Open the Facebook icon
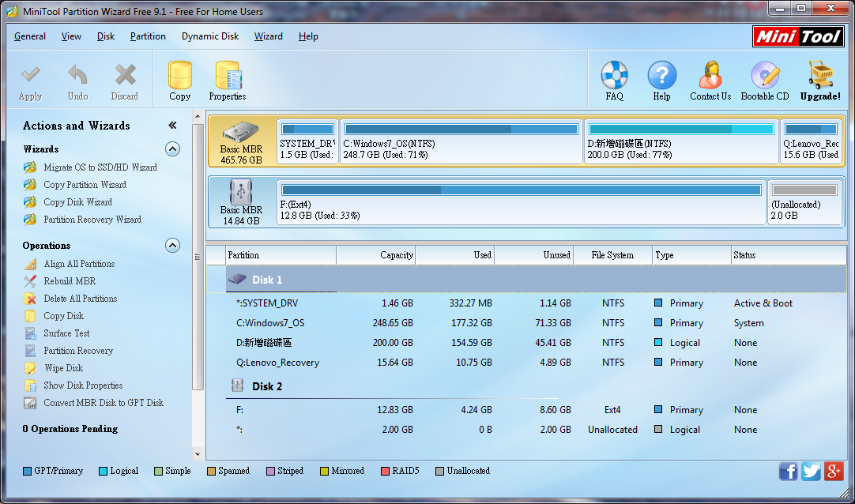 [789, 471]
